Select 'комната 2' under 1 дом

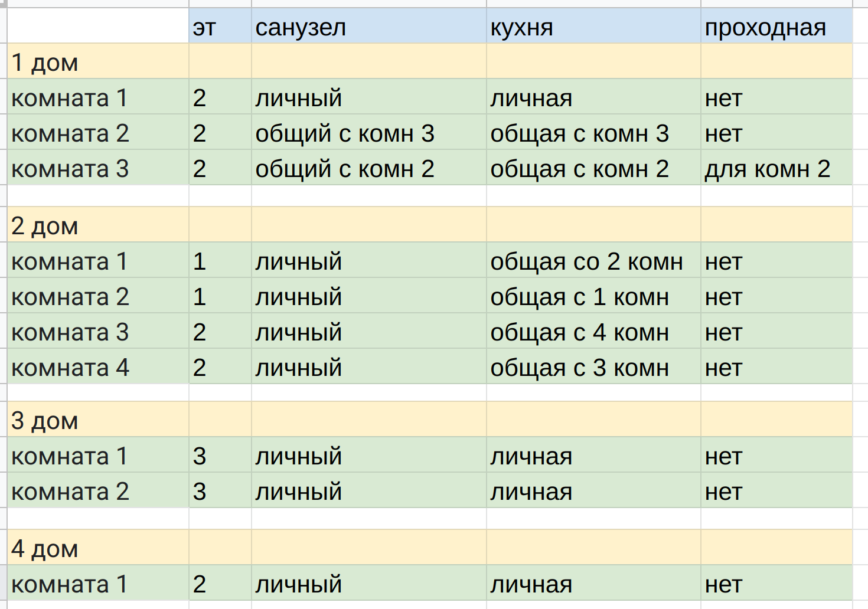(98, 132)
